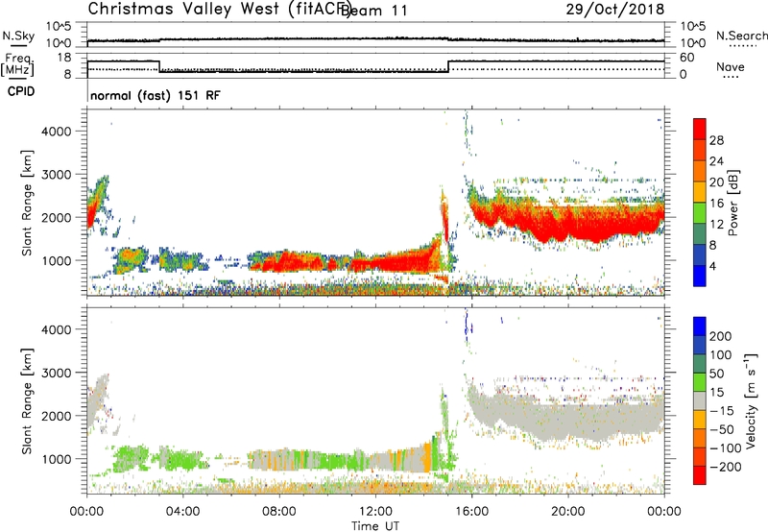The image size is (768, 532).
Task: Click the '60' Nave axis tick
Action: click(x=687, y=58)
